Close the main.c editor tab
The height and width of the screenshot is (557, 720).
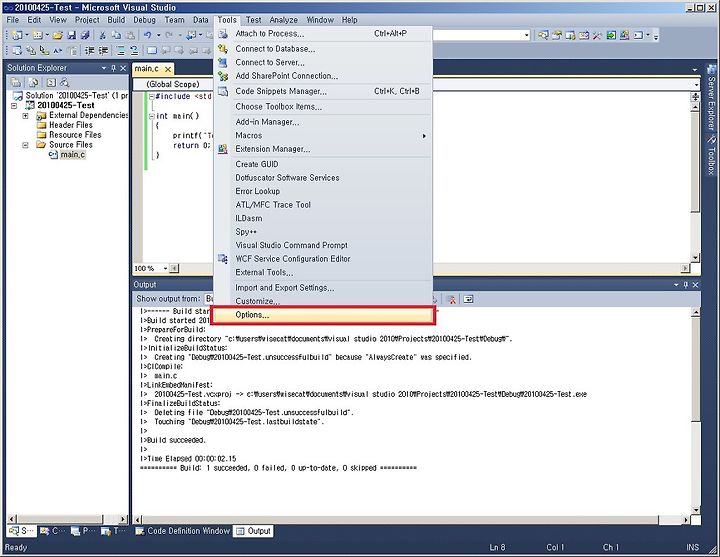[168, 69]
